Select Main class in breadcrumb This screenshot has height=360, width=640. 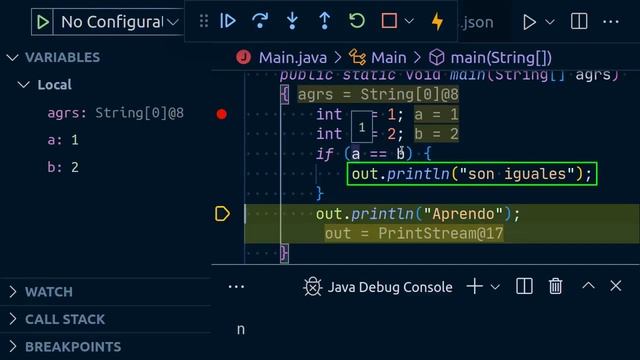pos(389,58)
